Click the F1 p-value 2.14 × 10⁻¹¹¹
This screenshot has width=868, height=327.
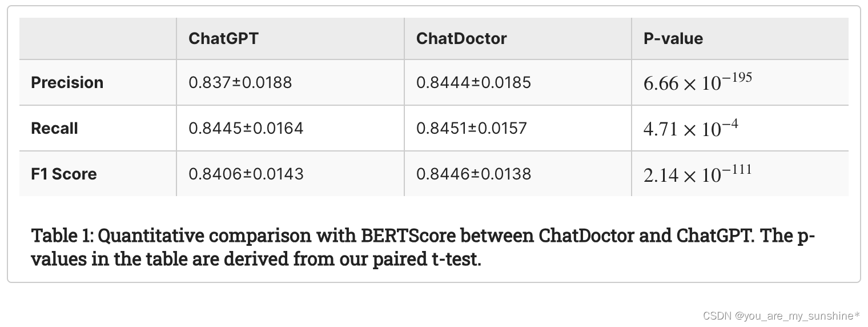[697, 173]
